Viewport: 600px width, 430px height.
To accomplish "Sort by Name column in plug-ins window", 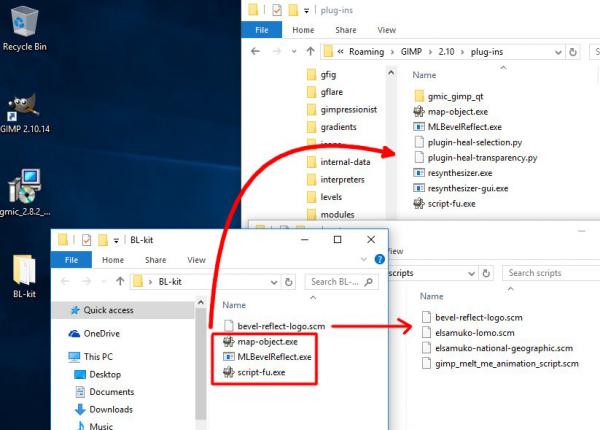I will (424, 75).
